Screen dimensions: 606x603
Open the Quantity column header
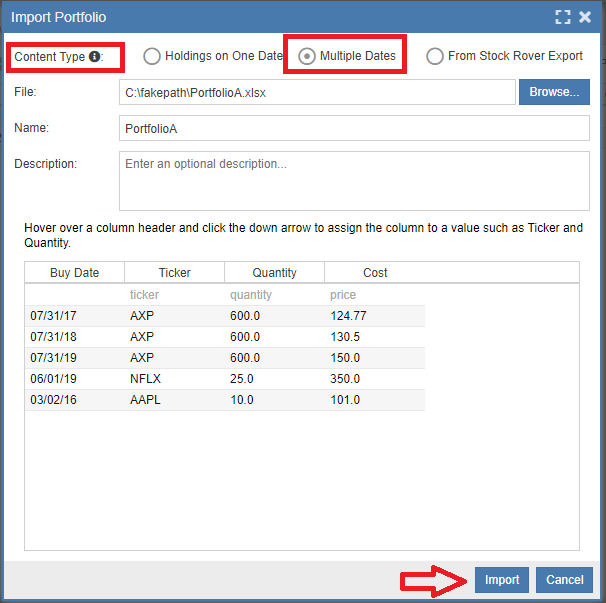click(x=275, y=272)
